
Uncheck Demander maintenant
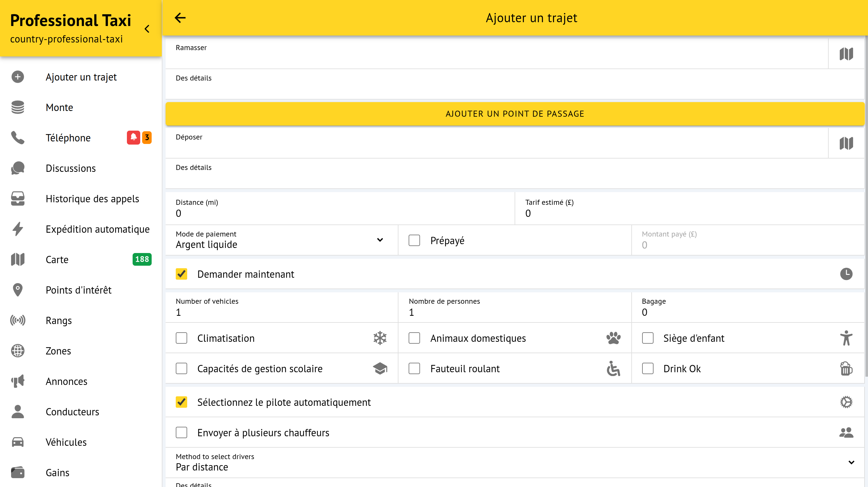click(181, 274)
